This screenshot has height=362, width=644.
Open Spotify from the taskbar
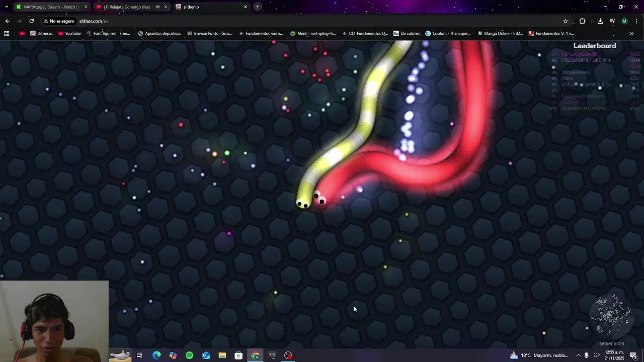189,355
